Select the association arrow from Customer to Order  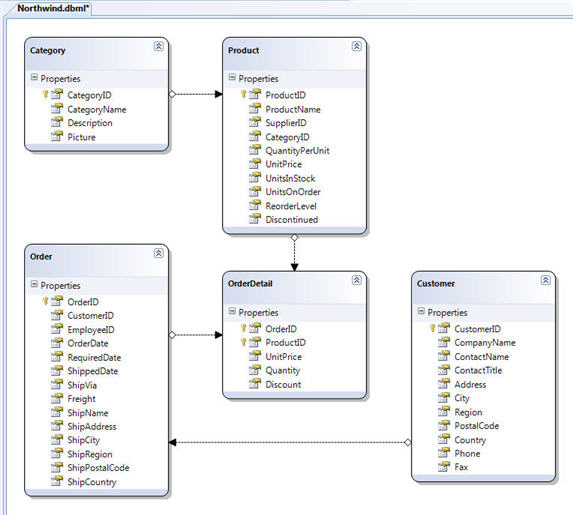point(290,443)
